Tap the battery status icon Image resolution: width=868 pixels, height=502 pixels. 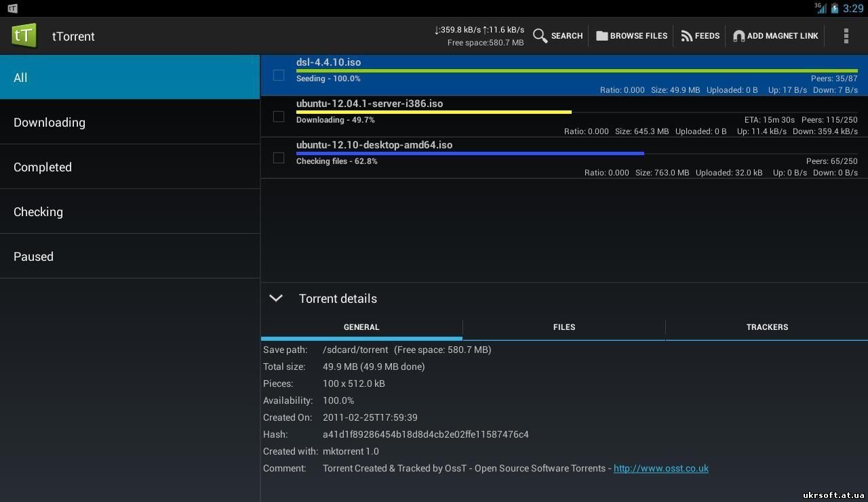click(835, 8)
